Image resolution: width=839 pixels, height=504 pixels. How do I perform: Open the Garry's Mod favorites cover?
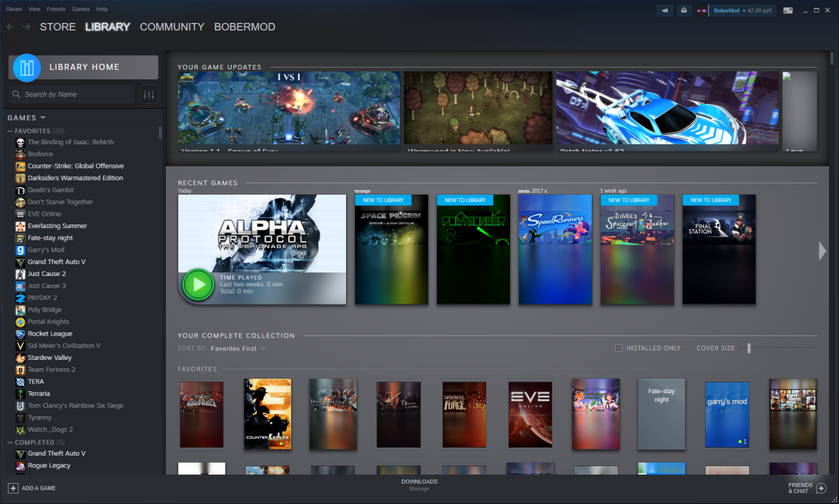tap(727, 414)
